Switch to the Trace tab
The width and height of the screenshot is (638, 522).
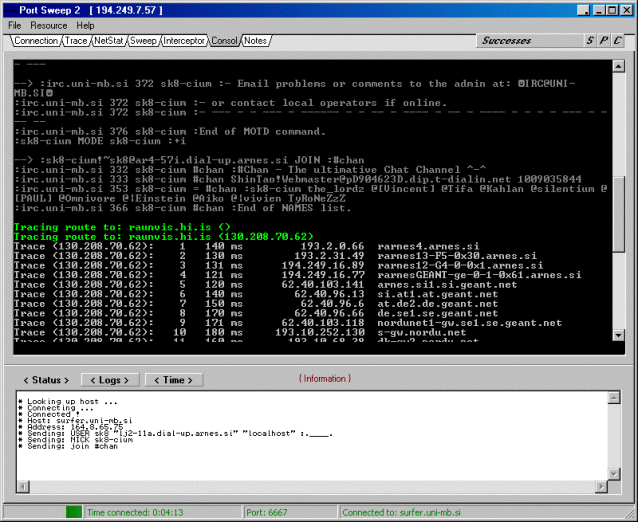76,41
